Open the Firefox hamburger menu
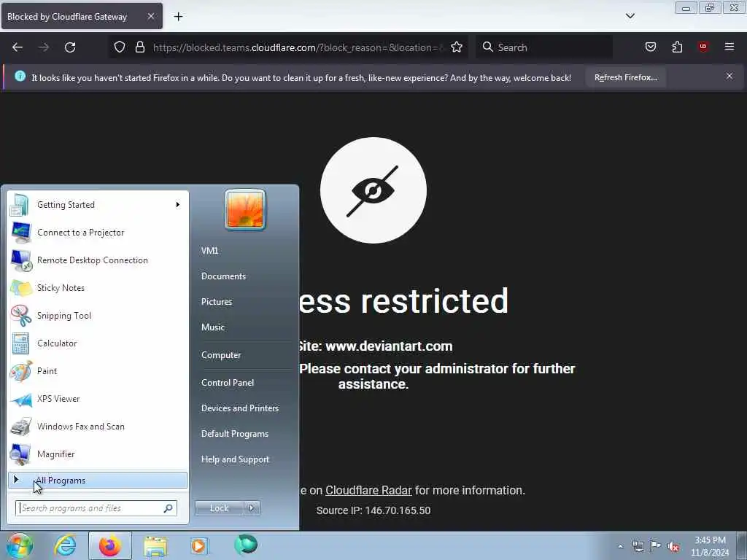The image size is (747, 560). point(729,47)
